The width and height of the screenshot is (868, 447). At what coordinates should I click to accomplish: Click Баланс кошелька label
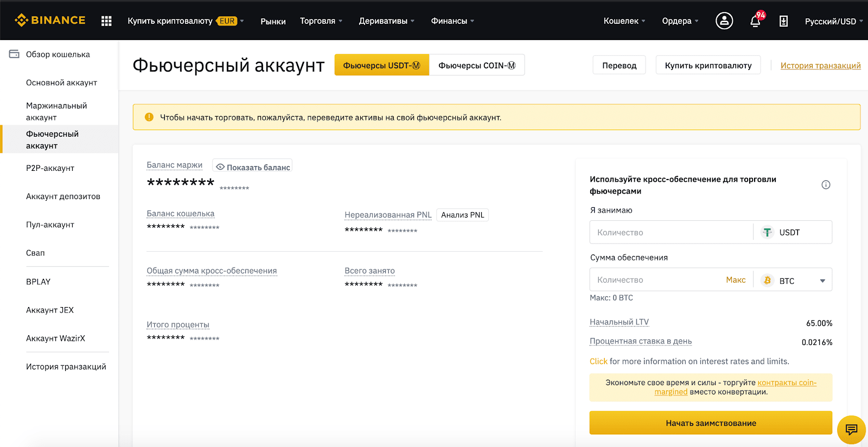click(x=180, y=214)
